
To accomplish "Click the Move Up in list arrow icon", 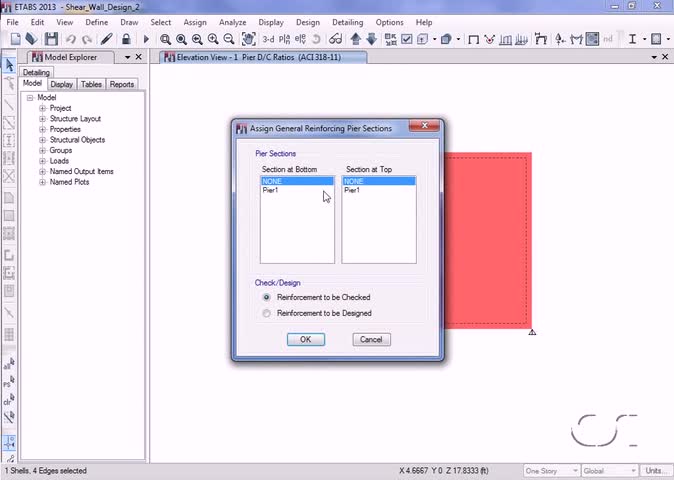I will point(355,39).
